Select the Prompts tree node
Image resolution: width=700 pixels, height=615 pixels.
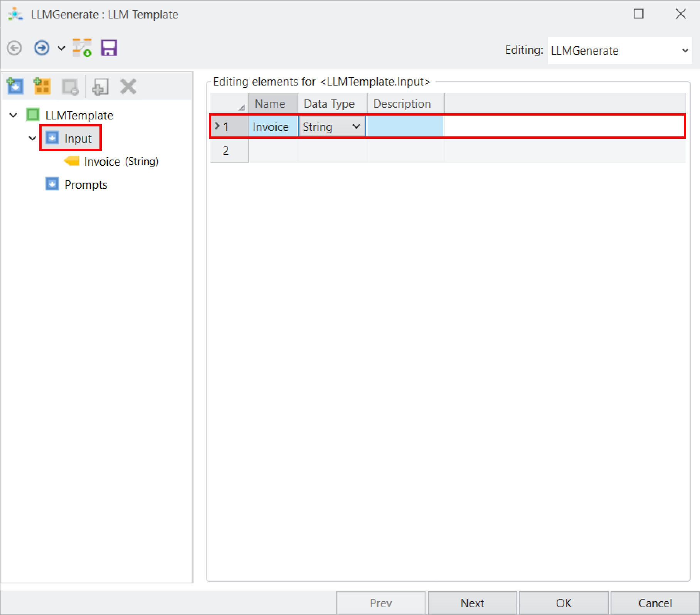click(86, 185)
